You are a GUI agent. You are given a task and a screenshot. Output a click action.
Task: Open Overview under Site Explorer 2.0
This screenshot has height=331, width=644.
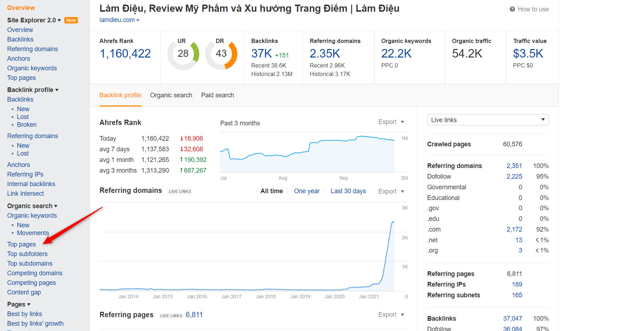[x=20, y=30]
